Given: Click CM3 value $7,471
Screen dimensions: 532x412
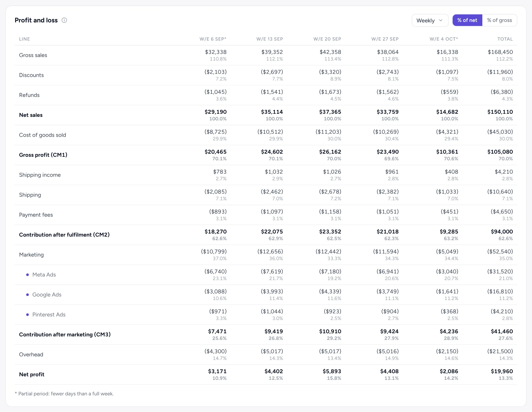Looking at the screenshot, I should [x=217, y=332].
